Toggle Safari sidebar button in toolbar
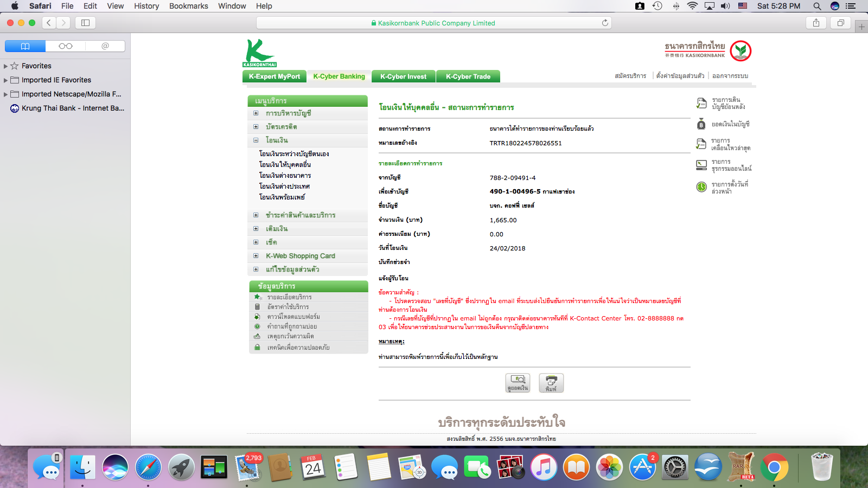 (85, 23)
